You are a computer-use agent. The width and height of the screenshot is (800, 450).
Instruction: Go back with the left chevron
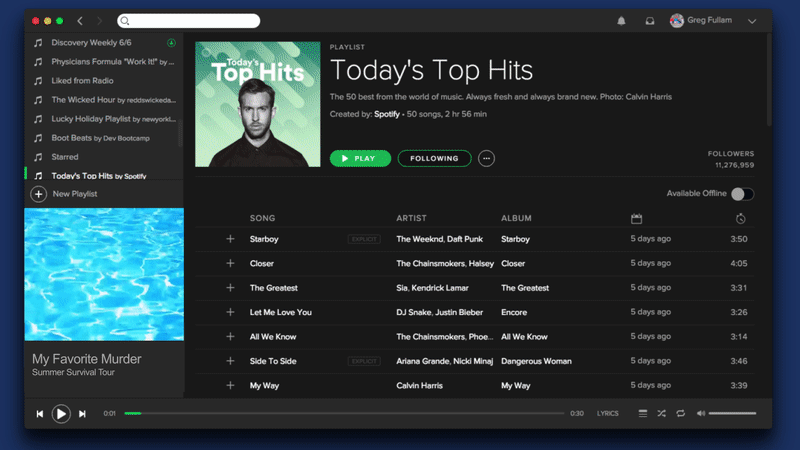(80, 21)
